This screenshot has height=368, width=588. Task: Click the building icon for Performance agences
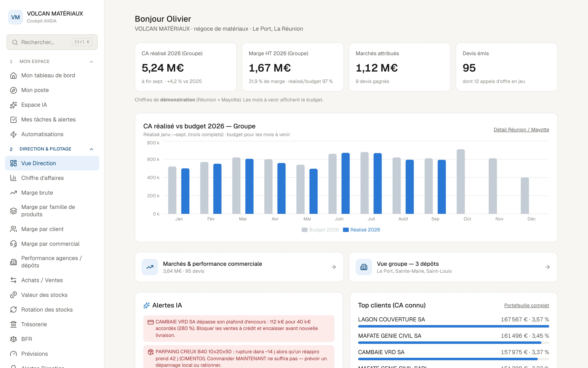click(x=13, y=262)
